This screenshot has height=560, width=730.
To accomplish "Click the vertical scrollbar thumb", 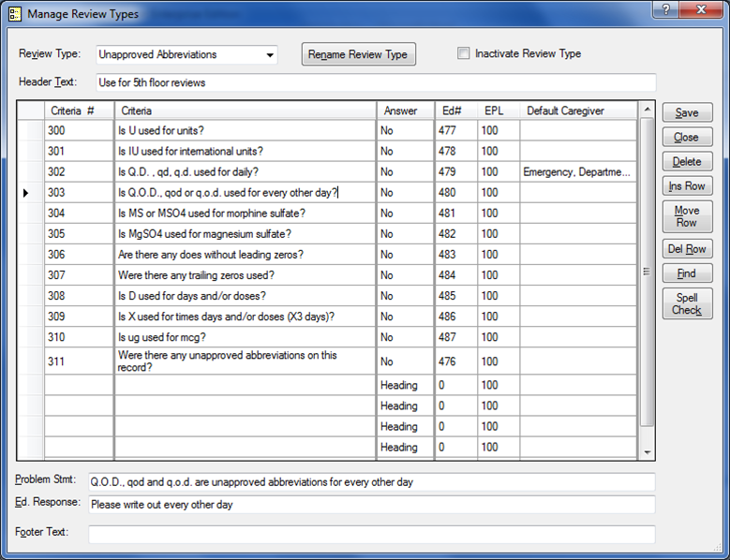I will (648, 272).
